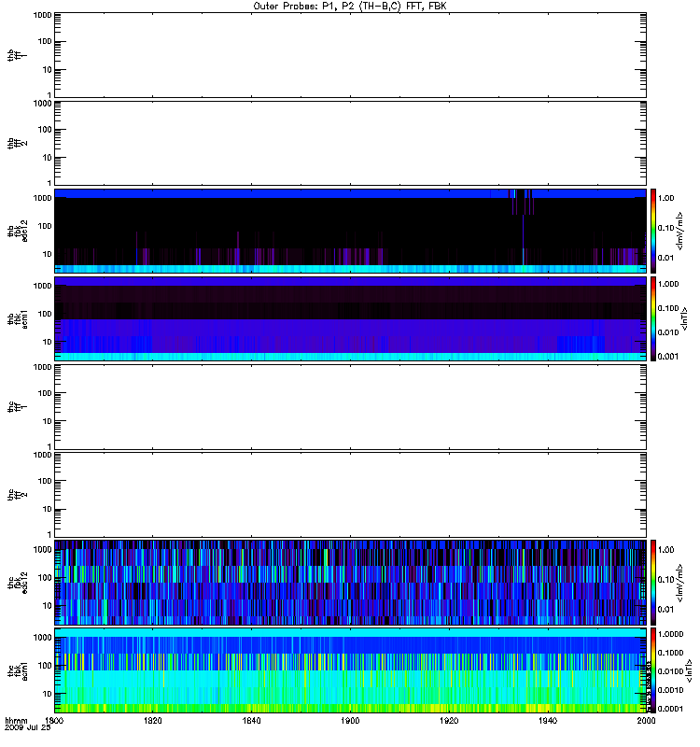Viewport: 700px width, 747px height.
Task: Click the "1" tick of the thc fff 2 panel
Action: coord(49,534)
